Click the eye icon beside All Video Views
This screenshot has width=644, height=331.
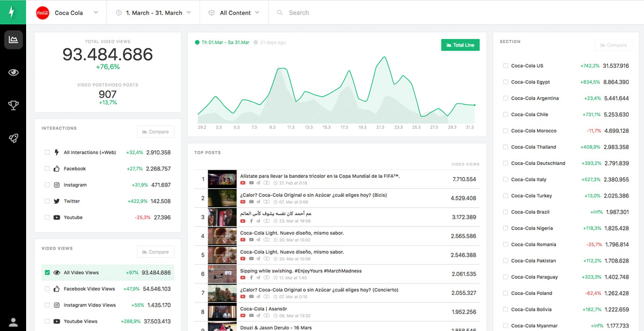point(57,272)
